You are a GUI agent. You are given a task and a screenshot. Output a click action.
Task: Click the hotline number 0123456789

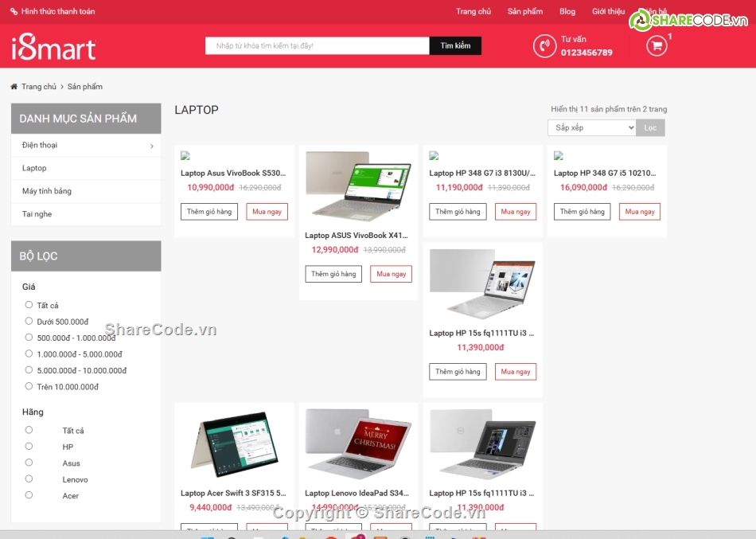(586, 53)
